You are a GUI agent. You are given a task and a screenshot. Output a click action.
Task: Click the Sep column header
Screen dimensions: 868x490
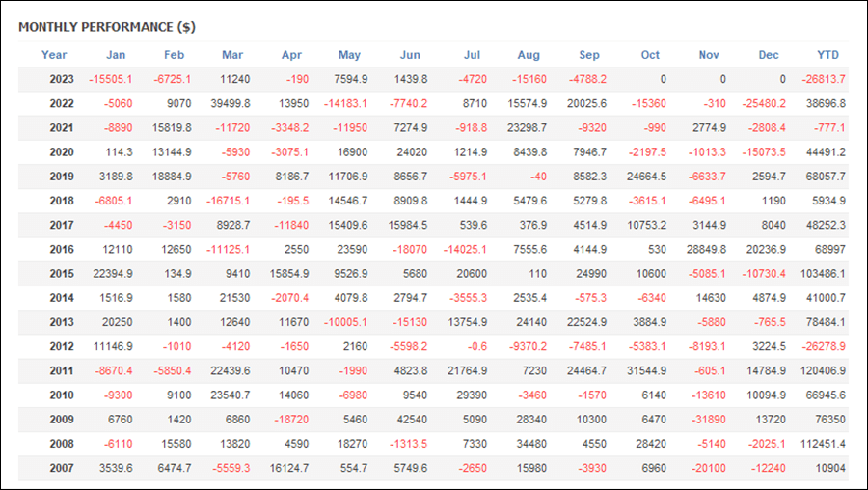(589, 55)
